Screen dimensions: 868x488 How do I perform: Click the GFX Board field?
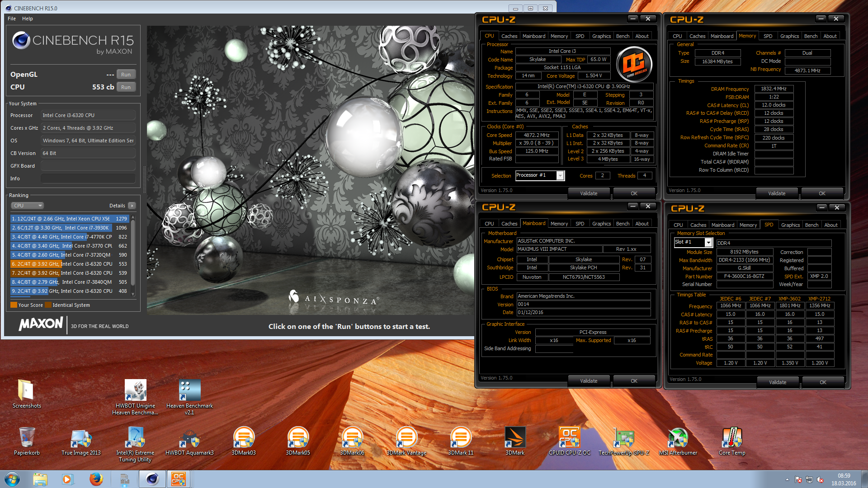tap(88, 166)
